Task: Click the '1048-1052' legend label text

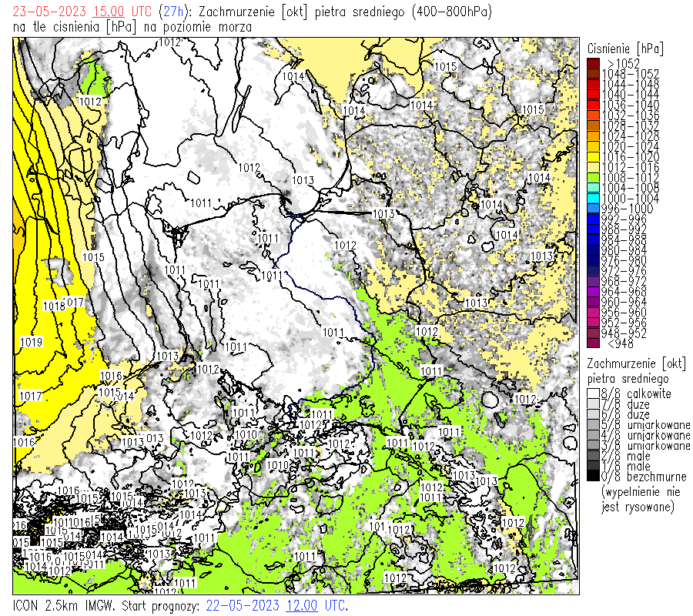Action: coord(630,74)
